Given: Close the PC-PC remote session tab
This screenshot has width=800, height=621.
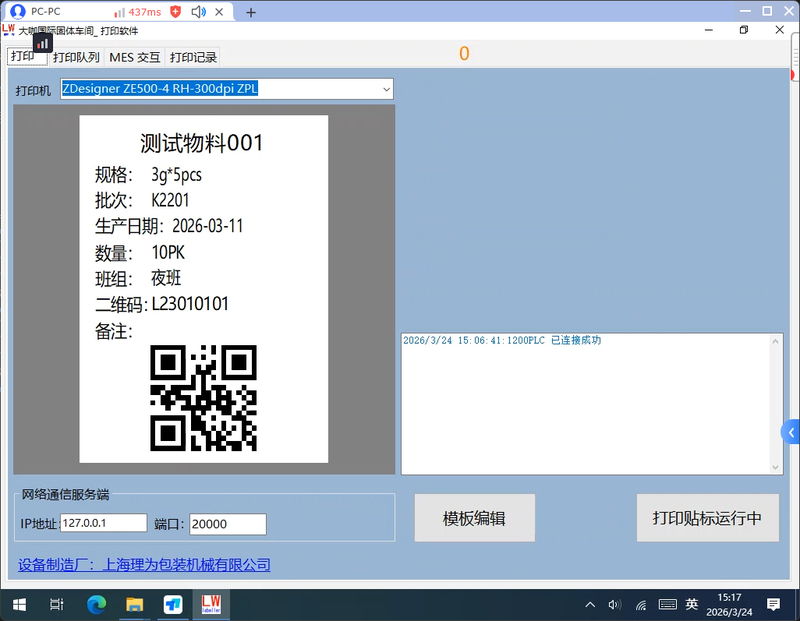Looking at the screenshot, I should pyautogui.click(x=219, y=12).
